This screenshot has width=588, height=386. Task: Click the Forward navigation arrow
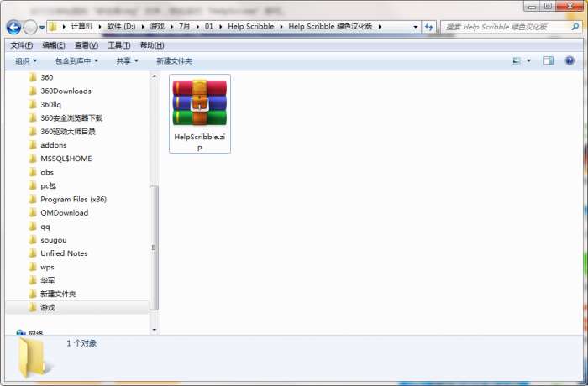click(x=30, y=27)
